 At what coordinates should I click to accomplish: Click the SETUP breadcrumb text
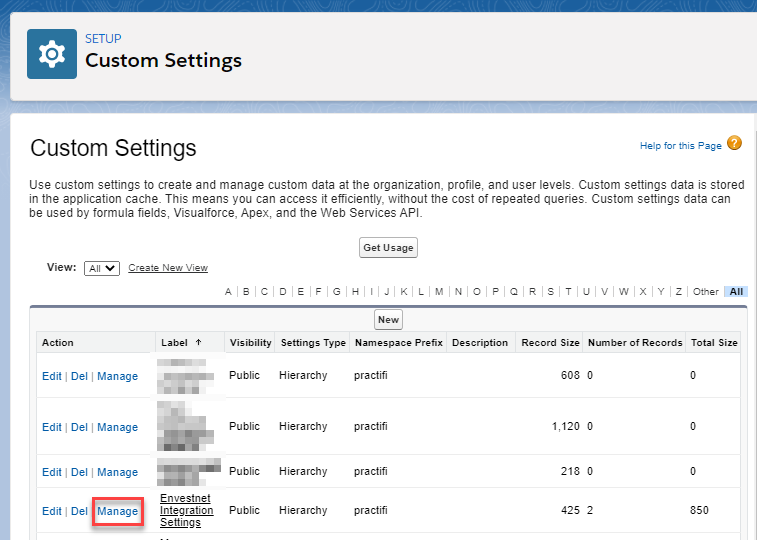(x=103, y=39)
